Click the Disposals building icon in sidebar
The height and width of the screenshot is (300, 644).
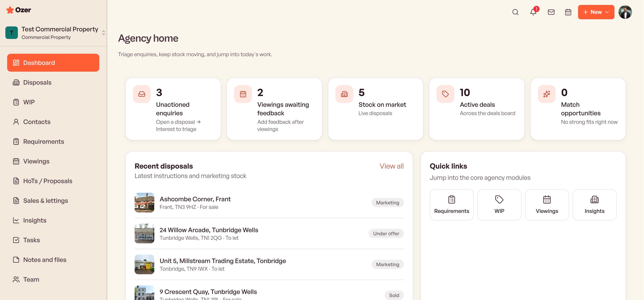[x=16, y=83]
